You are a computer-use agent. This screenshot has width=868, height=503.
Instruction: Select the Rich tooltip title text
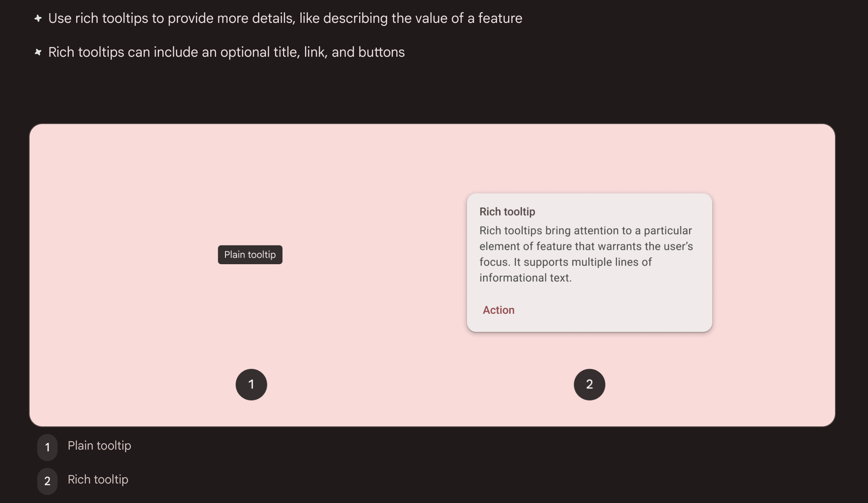pyautogui.click(x=507, y=211)
